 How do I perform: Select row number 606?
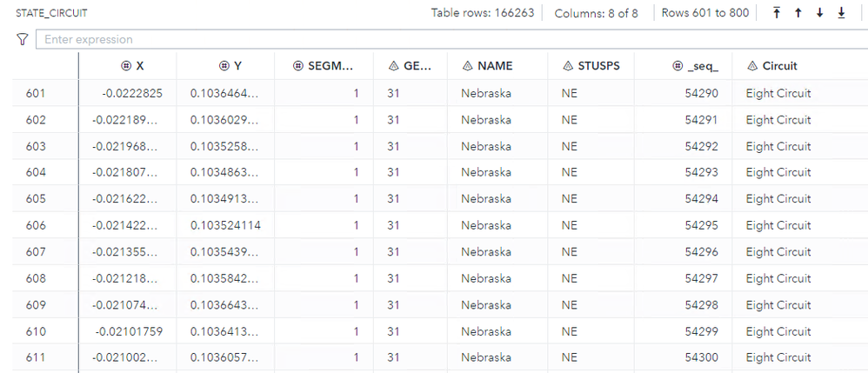tap(36, 226)
